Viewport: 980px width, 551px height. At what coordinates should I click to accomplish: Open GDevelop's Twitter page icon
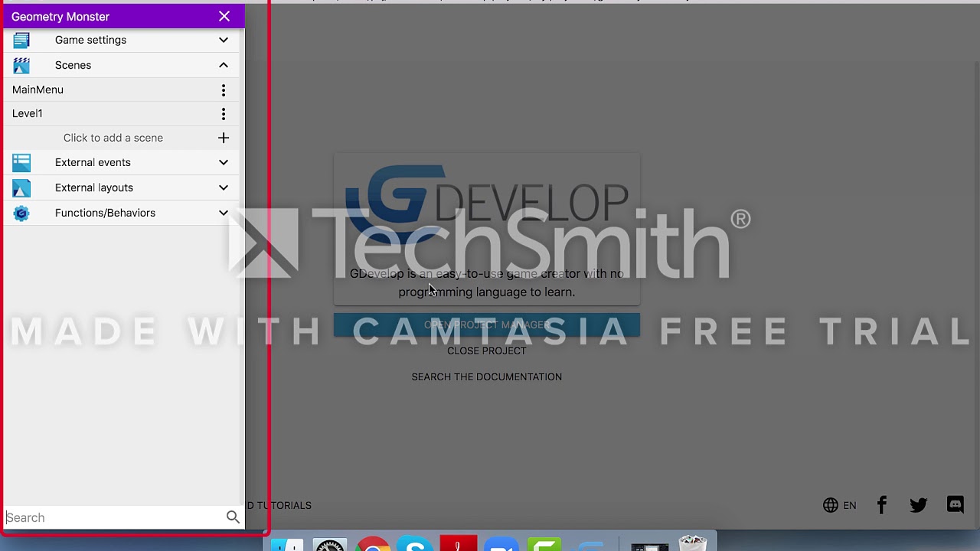[x=919, y=505]
